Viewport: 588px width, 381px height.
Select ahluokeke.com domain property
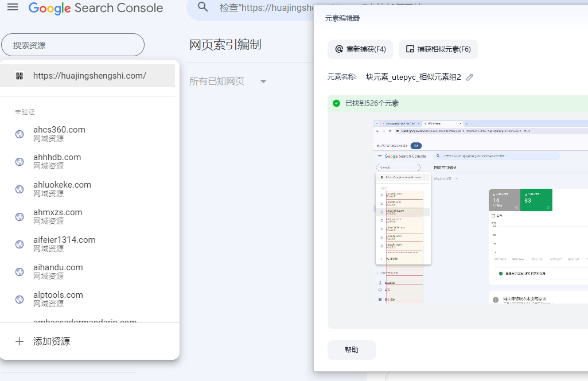coord(87,189)
